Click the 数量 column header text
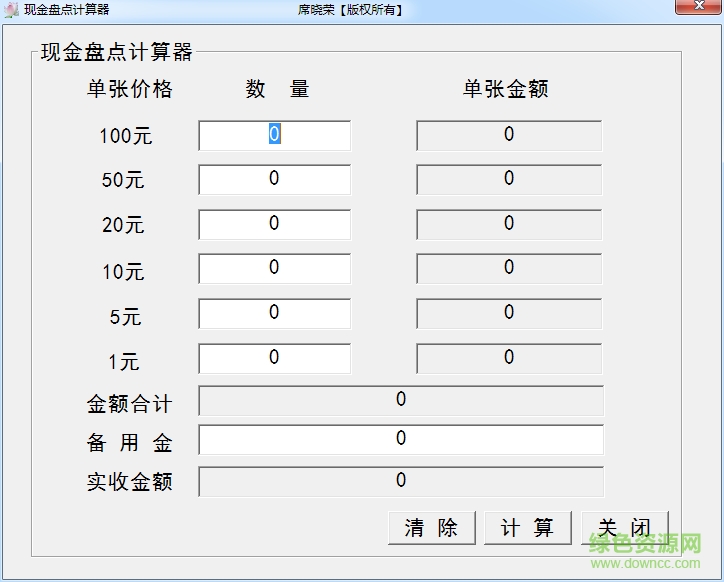Image resolution: width=724 pixels, height=582 pixels. point(277,89)
